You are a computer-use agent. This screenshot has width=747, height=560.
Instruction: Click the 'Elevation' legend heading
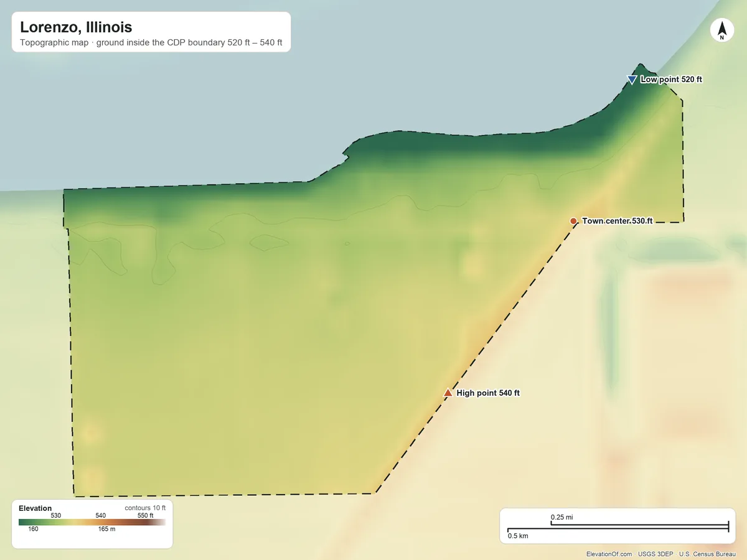point(35,508)
